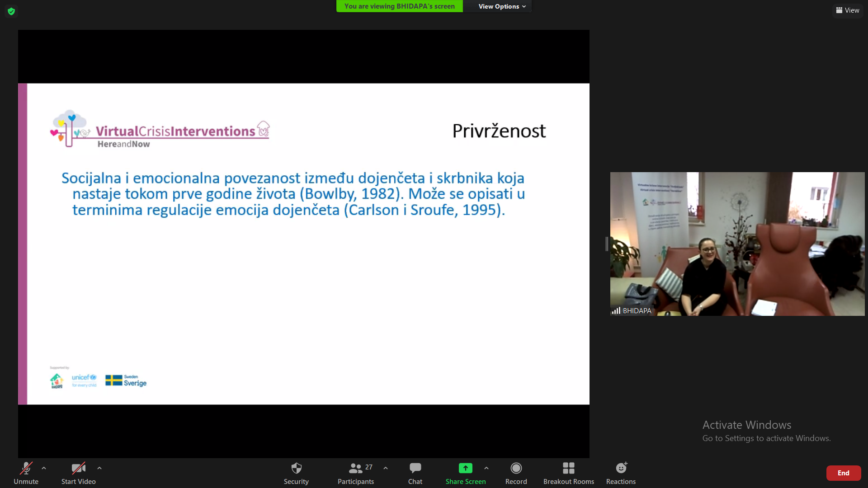Click the panel divider handle beside video
The height and width of the screenshot is (488, 868).
click(x=607, y=244)
